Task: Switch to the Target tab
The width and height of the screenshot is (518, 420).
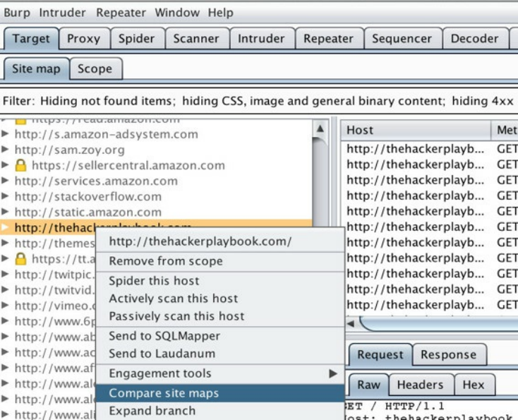Action: coord(31,39)
